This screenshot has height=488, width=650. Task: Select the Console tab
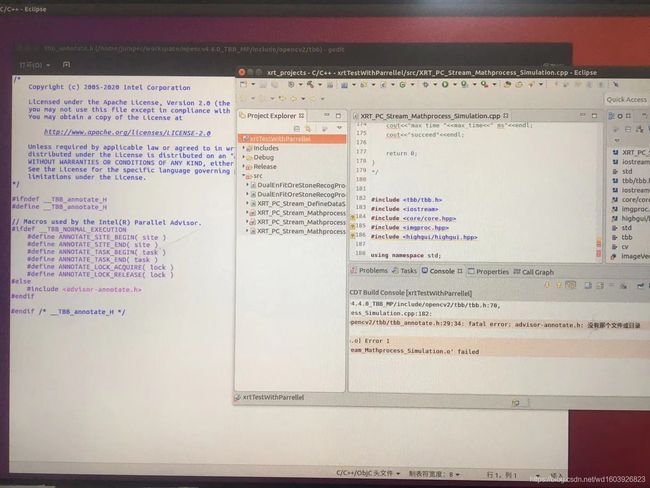[x=441, y=271]
